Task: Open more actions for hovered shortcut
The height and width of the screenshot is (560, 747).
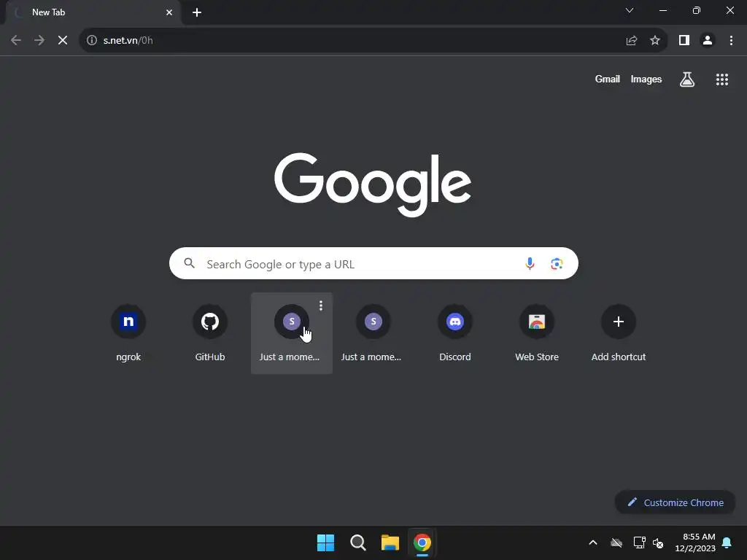Action: (x=321, y=306)
